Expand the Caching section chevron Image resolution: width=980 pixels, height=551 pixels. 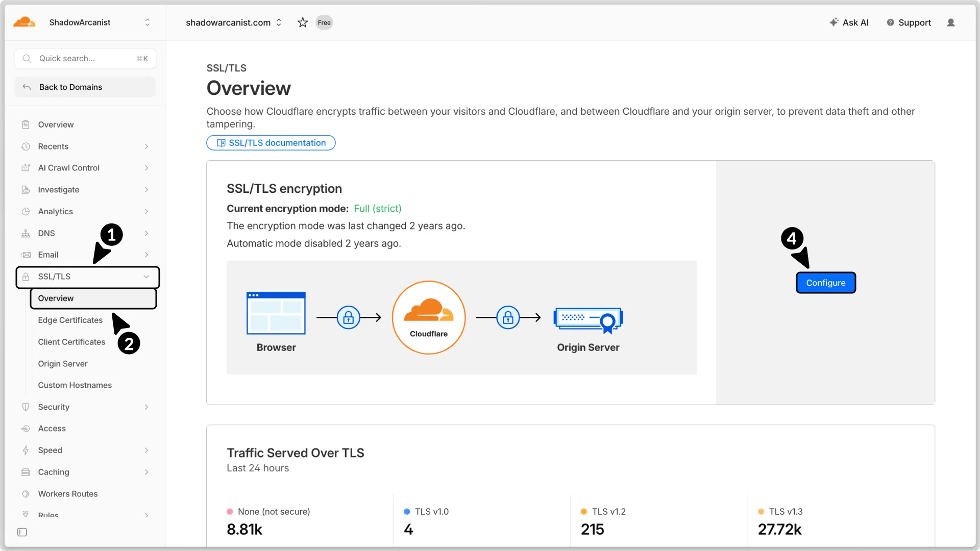(x=146, y=472)
